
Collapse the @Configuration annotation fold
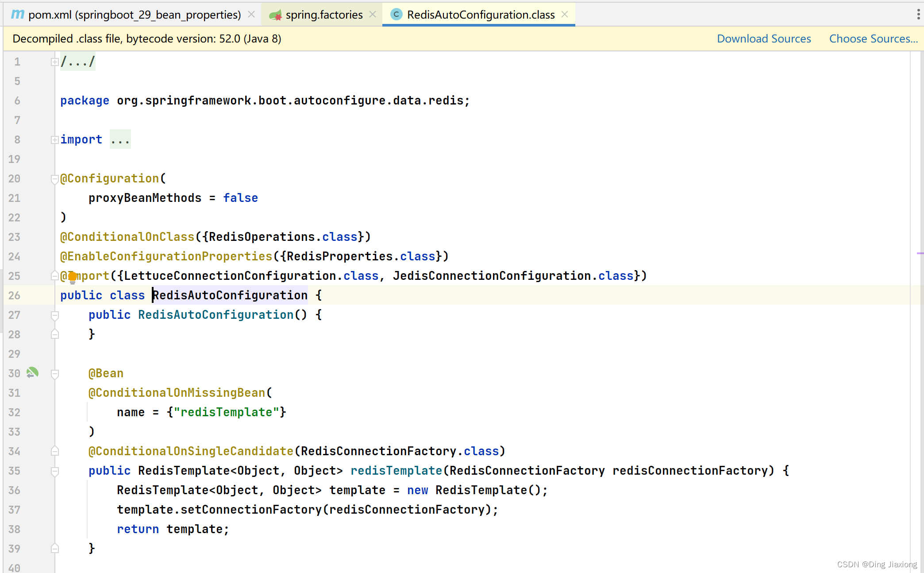click(54, 179)
